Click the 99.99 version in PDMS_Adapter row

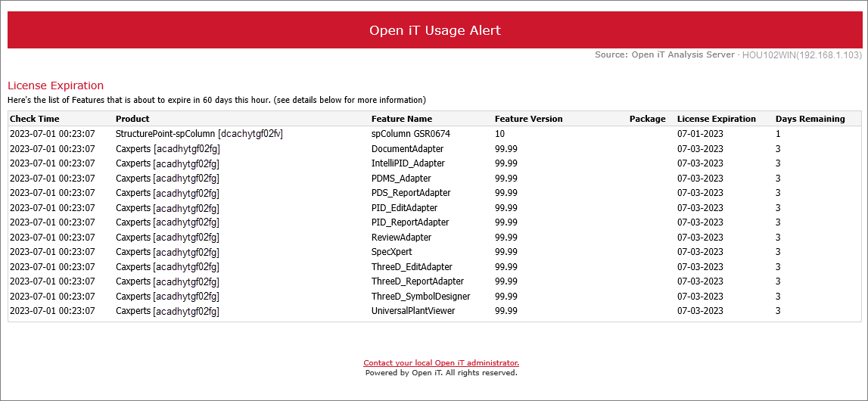pyautogui.click(x=506, y=178)
